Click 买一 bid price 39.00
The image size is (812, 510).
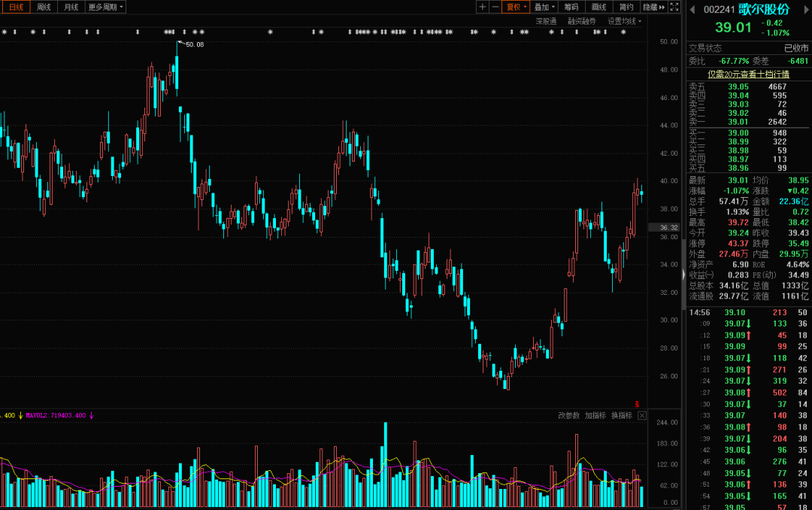pyautogui.click(x=738, y=132)
